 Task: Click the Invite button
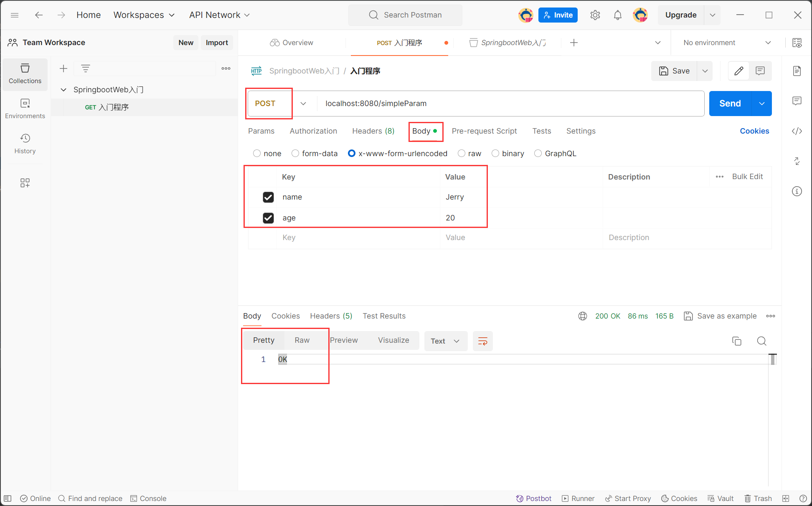point(558,15)
